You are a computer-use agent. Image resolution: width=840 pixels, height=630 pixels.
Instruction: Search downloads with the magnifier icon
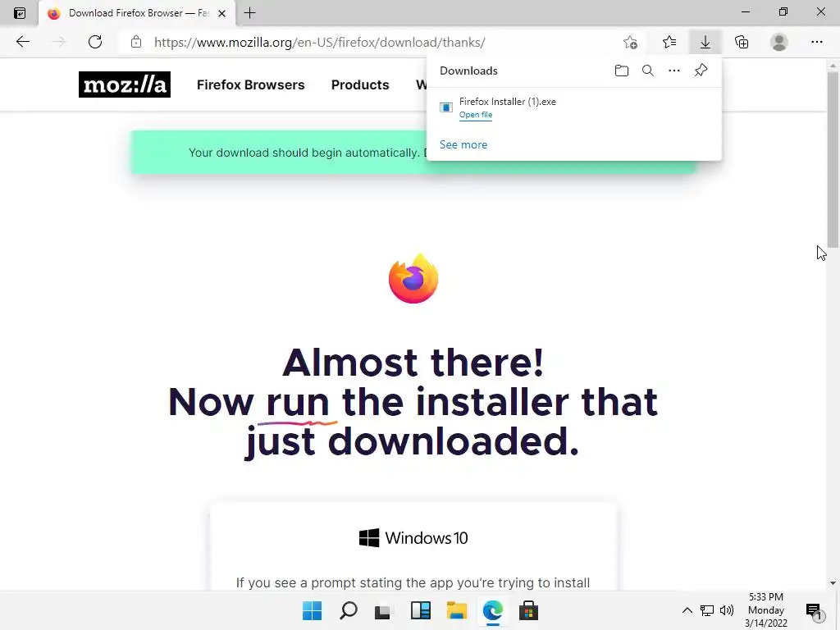tap(648, 71)
